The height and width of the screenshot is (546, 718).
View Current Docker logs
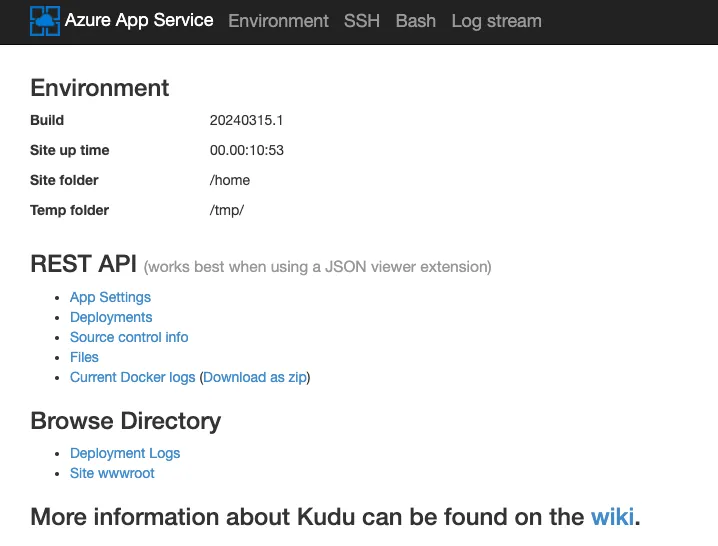(133, 377)
